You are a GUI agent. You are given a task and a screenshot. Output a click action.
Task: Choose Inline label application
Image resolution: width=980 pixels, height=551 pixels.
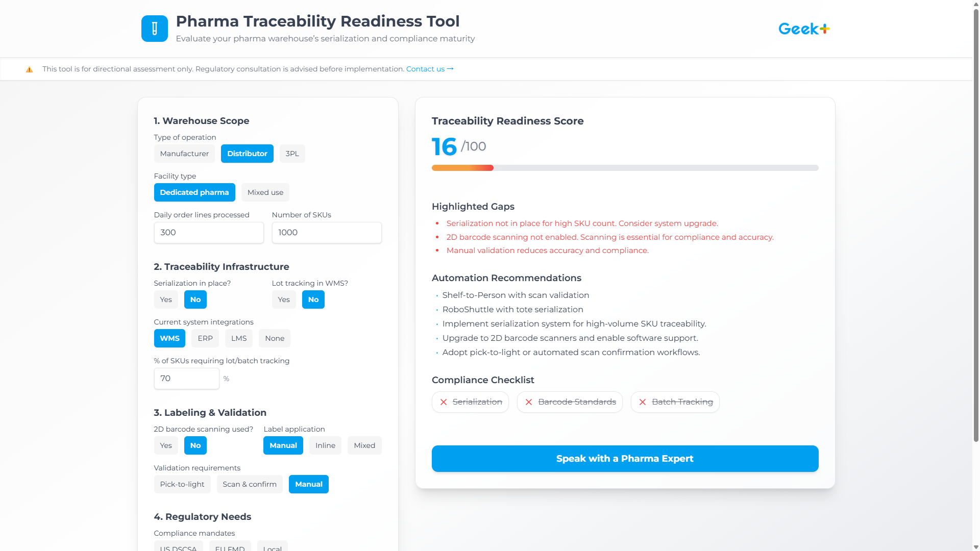pyautogui.click(x=325, y=445)
